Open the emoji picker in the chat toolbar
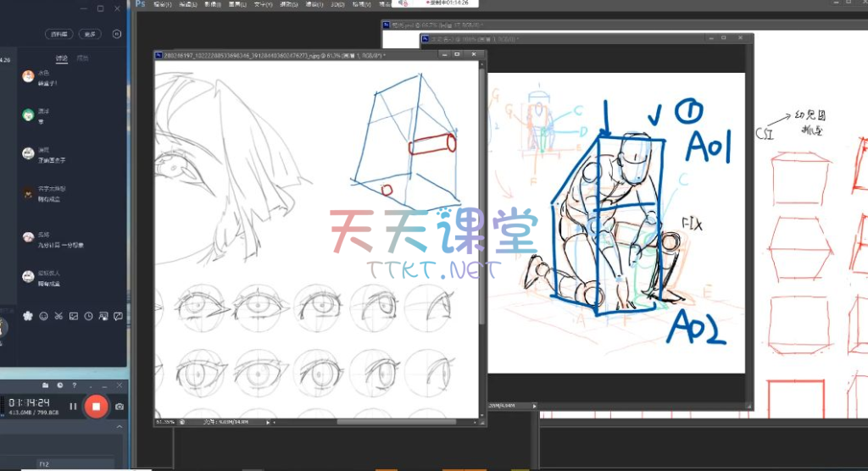This screenshot has width=868, height=471. (44, 316)
